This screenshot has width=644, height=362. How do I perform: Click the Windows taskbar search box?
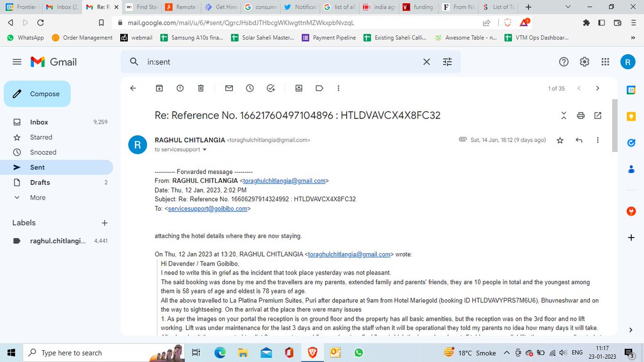click(x=103, y=352)
